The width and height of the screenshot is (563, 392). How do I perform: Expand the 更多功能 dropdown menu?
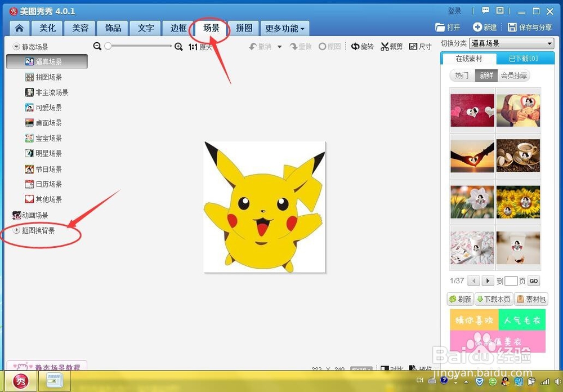pyautogui.click(x=285, y=28)
